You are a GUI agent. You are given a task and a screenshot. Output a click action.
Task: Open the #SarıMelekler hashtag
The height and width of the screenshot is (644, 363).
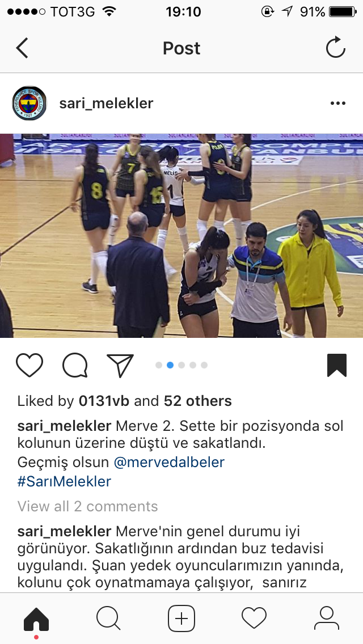coord(64,481)
